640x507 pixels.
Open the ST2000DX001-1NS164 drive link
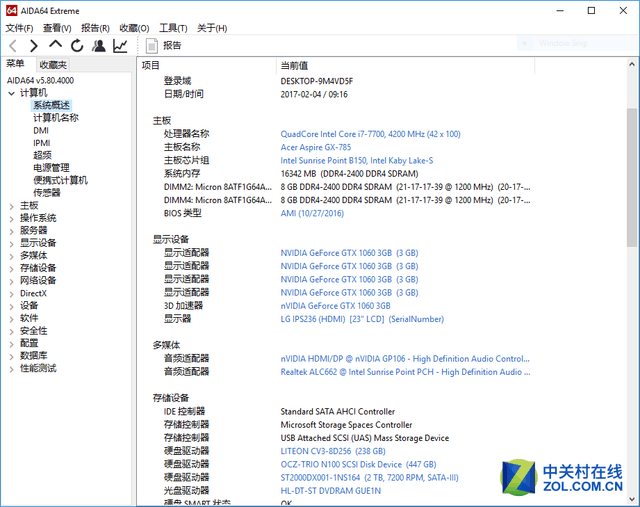(x=369, y=478)
